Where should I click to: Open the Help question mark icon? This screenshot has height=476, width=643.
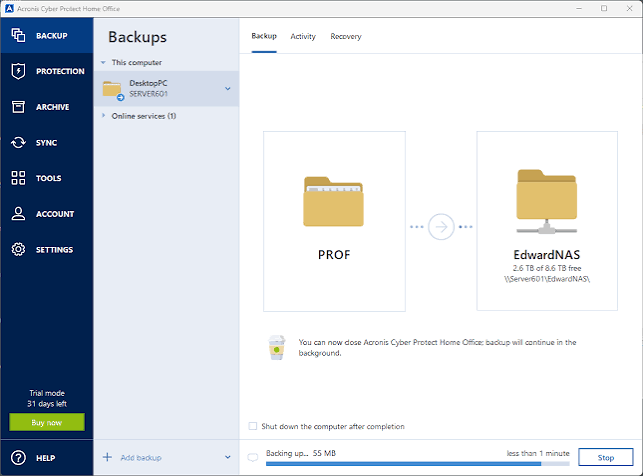tap(18, 458)
